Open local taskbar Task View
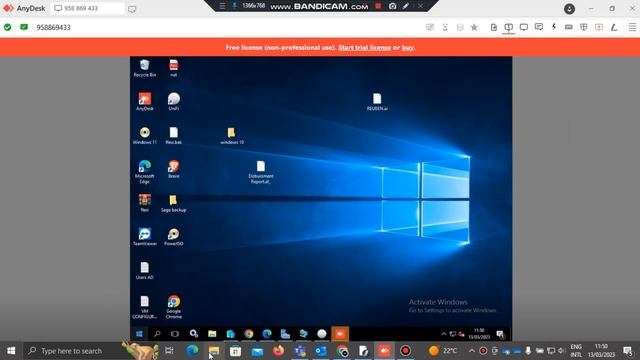This screenshot has width=640, height=360. click(169, 351)
